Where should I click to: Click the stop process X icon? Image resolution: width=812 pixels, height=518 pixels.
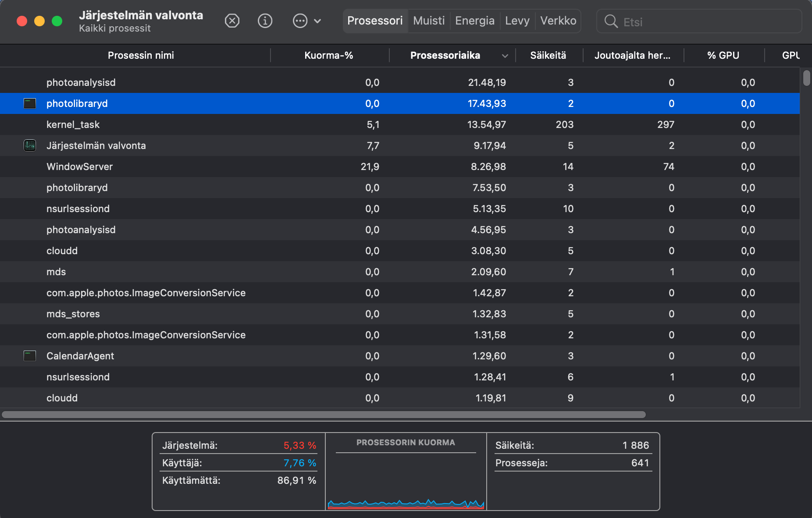232,21
